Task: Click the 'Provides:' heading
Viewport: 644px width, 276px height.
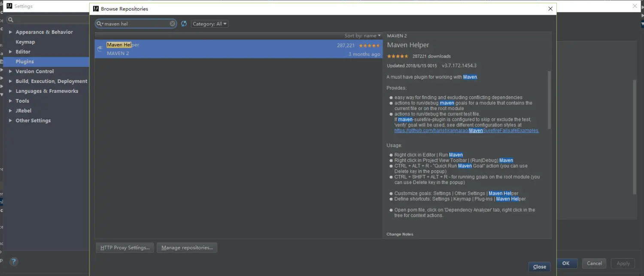Action: 396,88
